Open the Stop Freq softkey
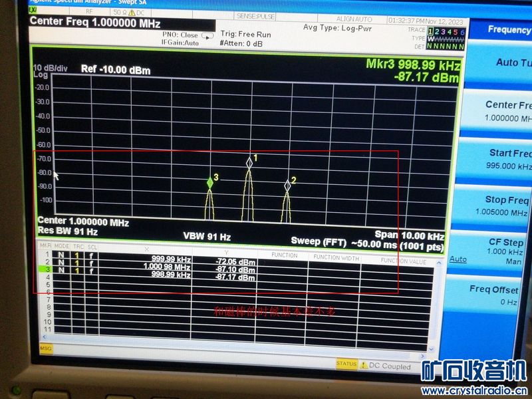Viewport: 532px width, 399px height. 491,205
